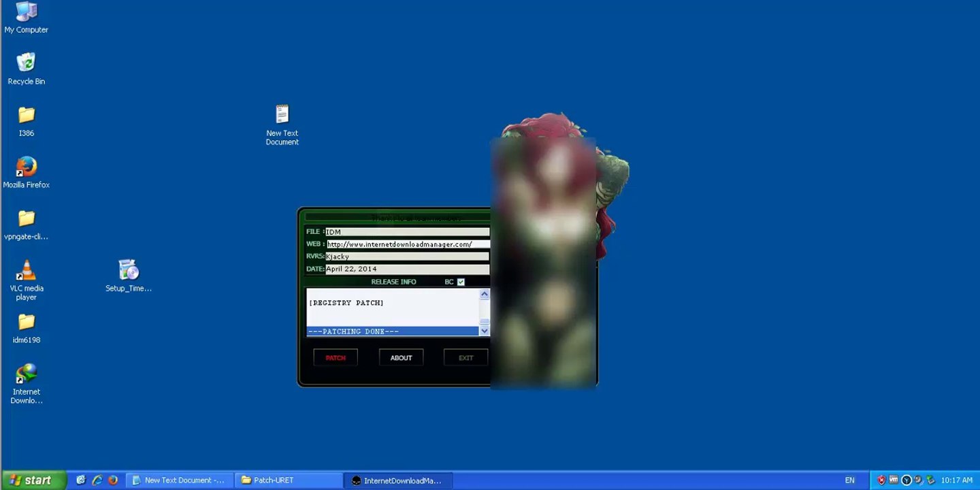Click the release info scroll down arrow
This screenshot has width=980, height=490.
(x=485, y=331)
